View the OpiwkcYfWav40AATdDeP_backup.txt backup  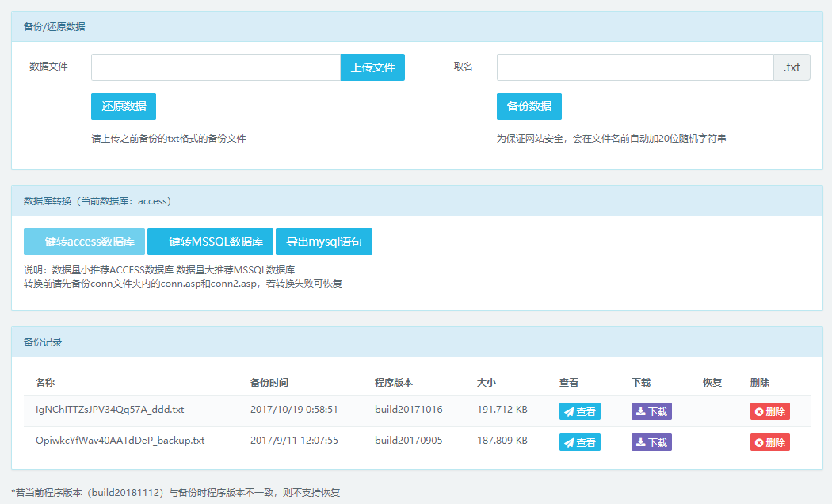(x=579, y=442)
